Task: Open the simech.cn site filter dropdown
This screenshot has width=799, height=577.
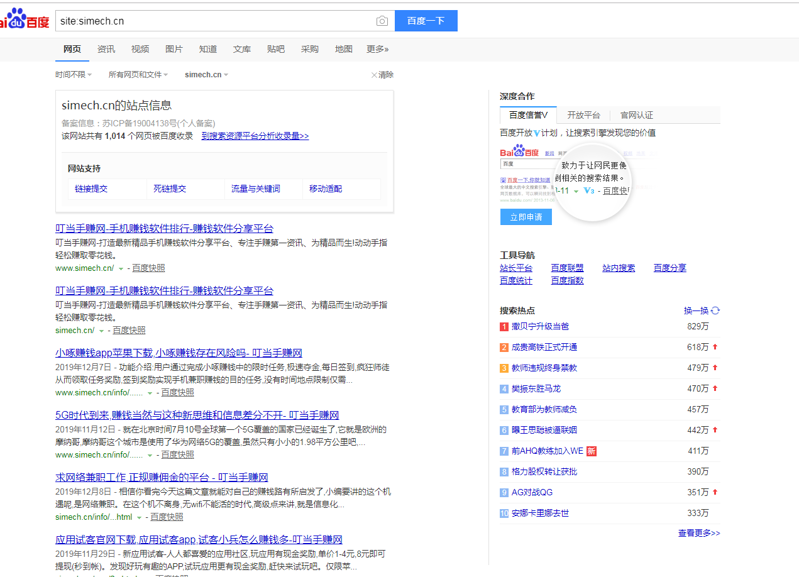Action: click(x=206, y=74)
